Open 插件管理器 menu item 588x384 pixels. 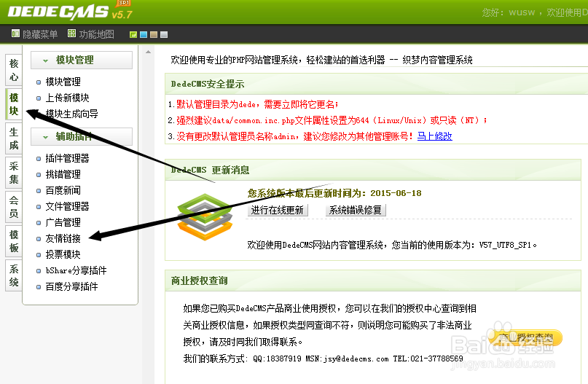[67, 158]
